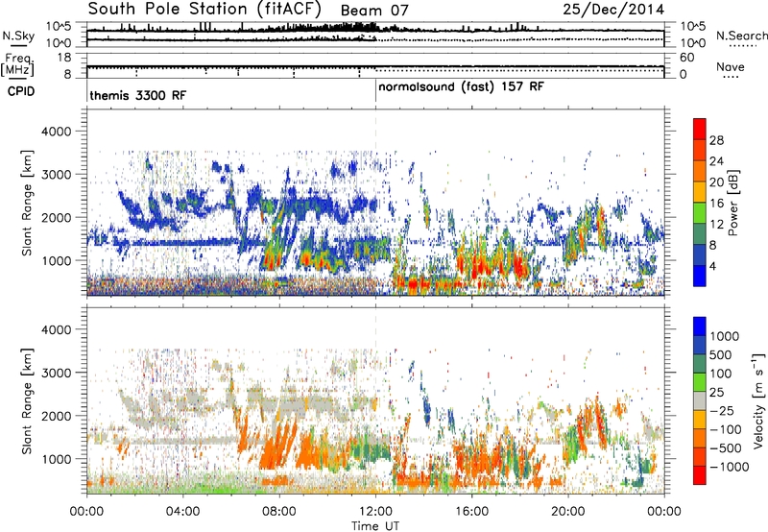Image resolution: width=768 pixels, height=532 pixels.
Task: Select the 'themis 3300 RF' CPID text
Action: 137,95
